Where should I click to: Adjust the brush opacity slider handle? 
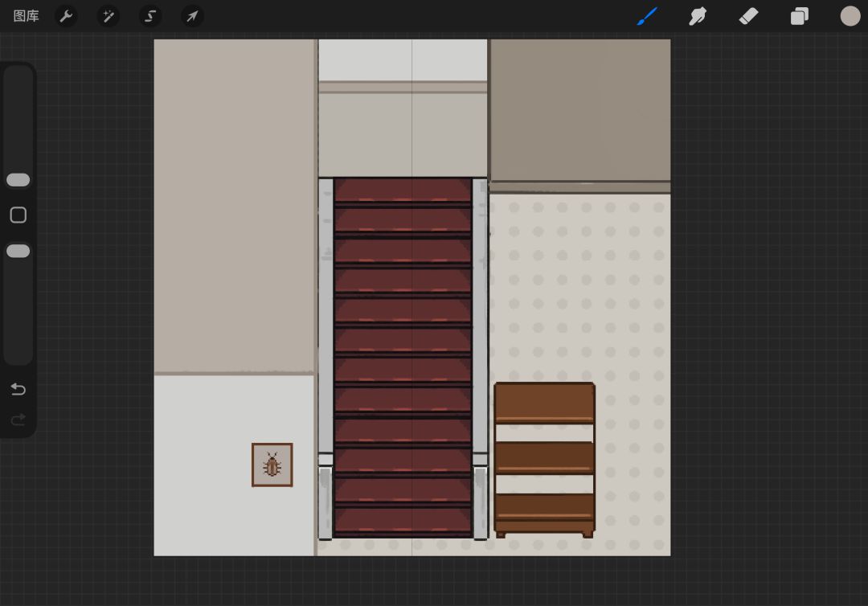(x=18, y=252)
